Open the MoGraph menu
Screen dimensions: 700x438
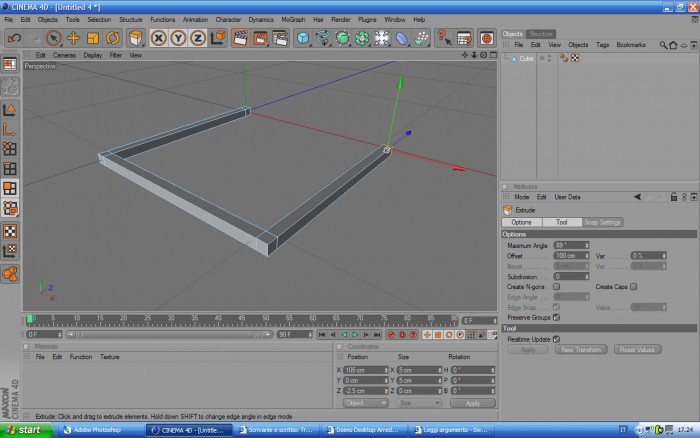pos(293,20)
